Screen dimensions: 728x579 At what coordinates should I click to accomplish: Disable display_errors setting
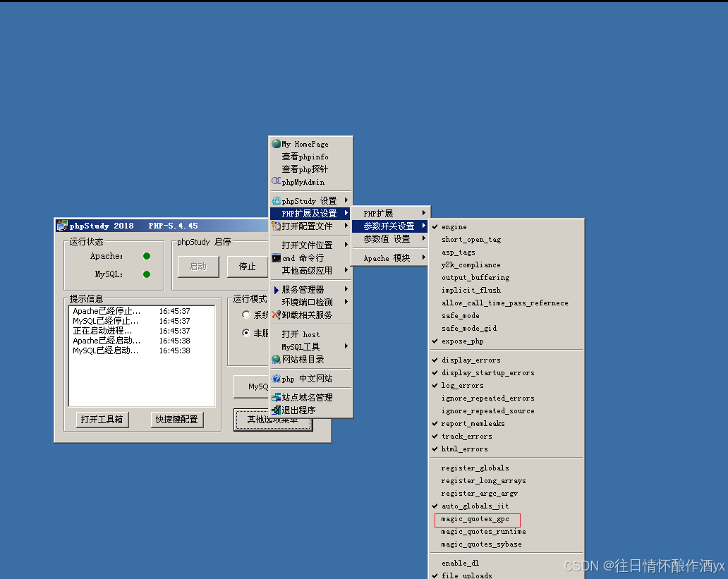pos(506,360)
